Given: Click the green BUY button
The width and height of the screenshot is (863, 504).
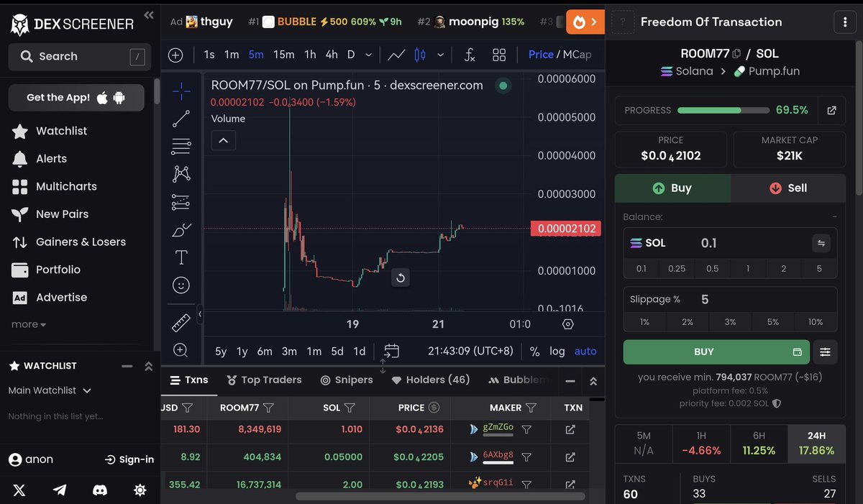Looking at the screenshot, I should 716,352.
